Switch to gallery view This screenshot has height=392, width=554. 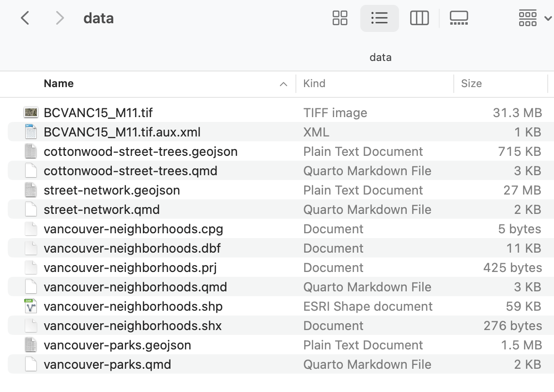pyautogui.click(x=458, y=18)
